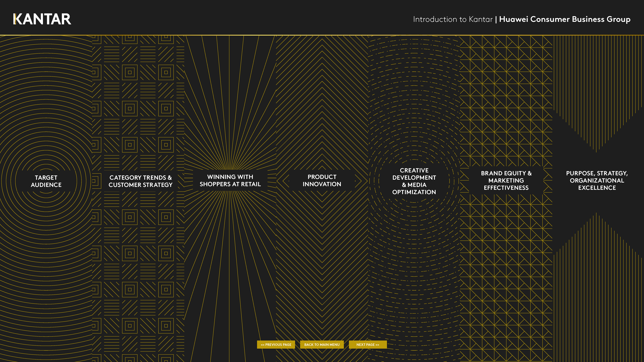
Task: Click the << Previous Page button
Action: [276, 345]
